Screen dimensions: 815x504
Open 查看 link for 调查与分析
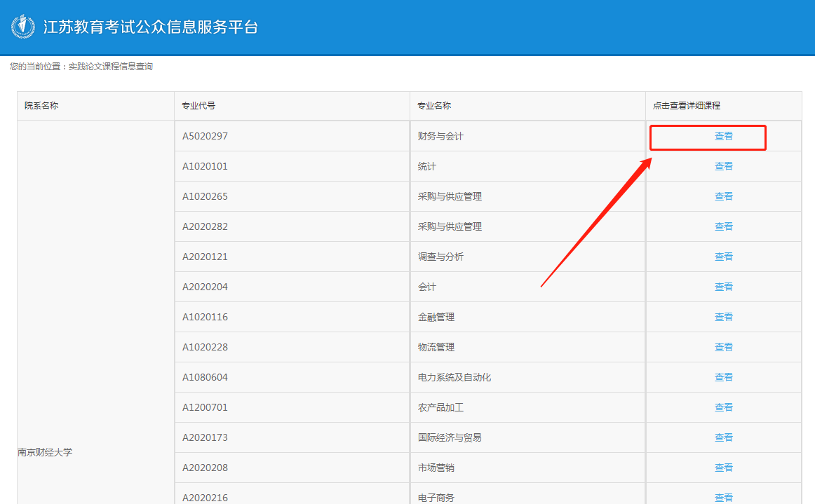[723, 257]
